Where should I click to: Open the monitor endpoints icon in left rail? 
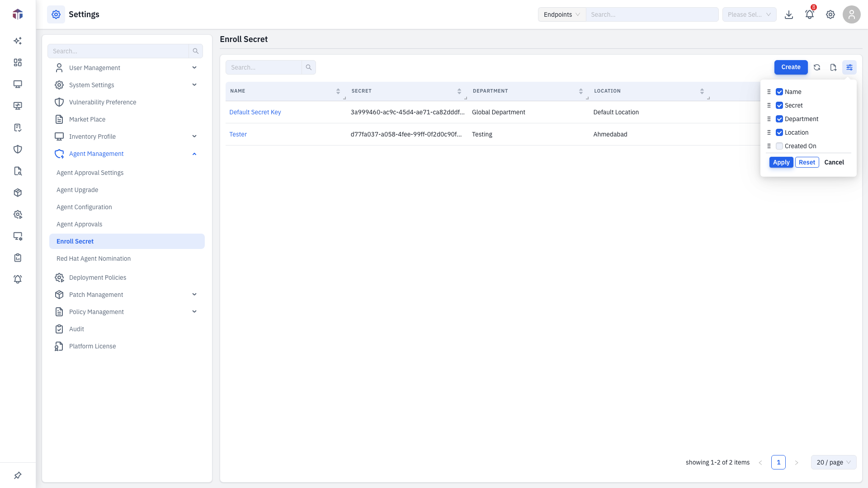click(x=18, y=84)
